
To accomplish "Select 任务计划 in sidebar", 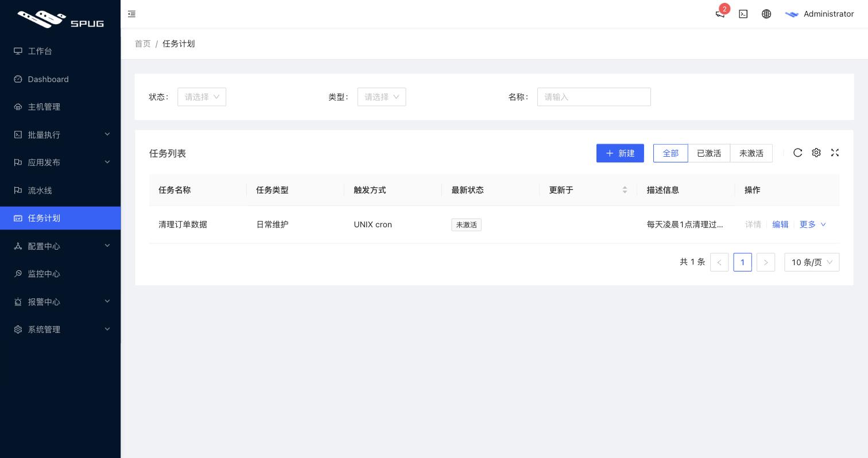I will (60, 218).
